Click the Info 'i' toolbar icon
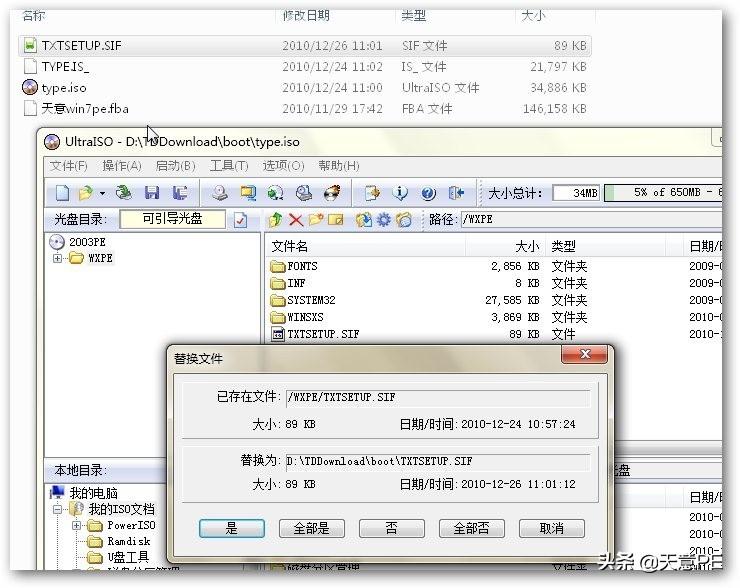The image size is (740, 588). (x=400, y=193)
